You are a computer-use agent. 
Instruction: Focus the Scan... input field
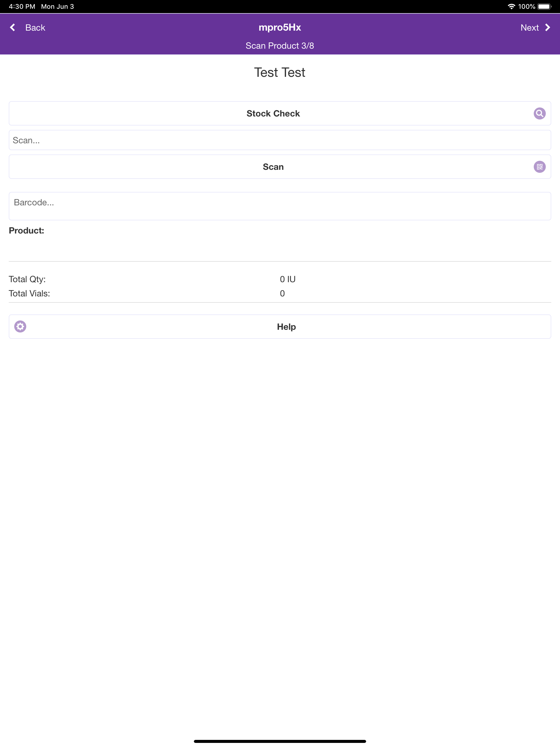[280, 140]
